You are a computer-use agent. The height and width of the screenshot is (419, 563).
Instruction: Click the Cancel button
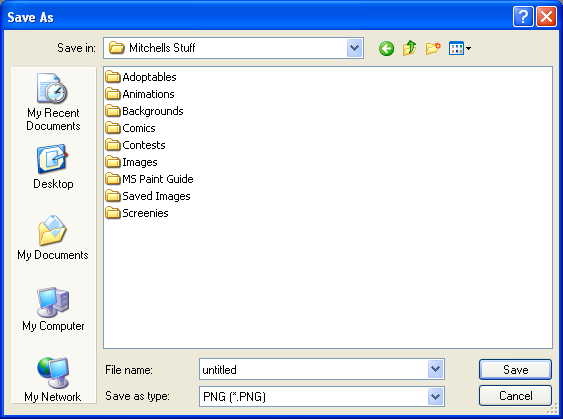[x=515, y=396]
